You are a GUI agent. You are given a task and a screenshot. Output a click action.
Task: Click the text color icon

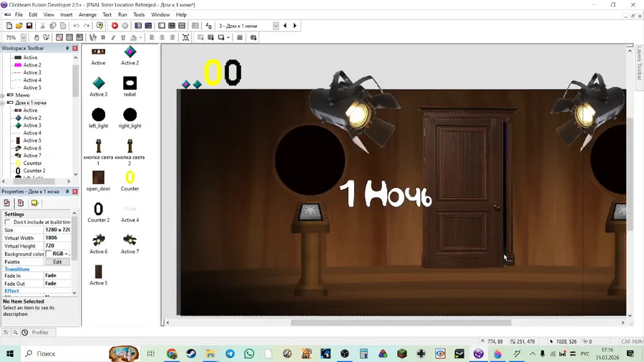134,37
